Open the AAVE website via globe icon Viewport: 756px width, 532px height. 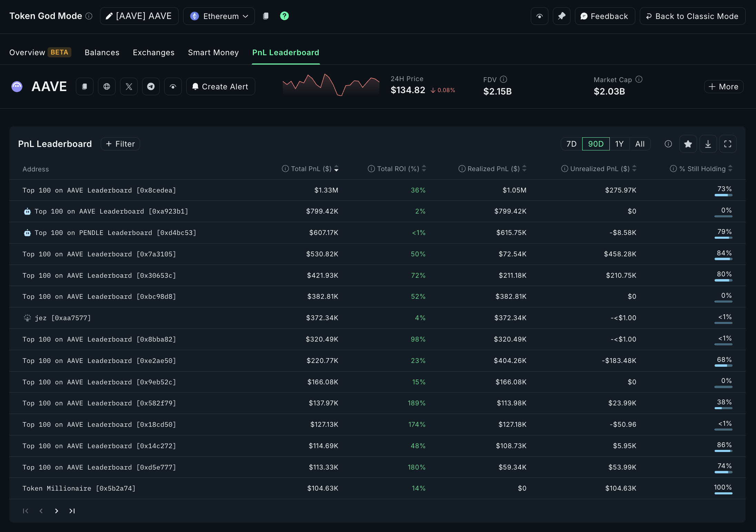point(107,86)
